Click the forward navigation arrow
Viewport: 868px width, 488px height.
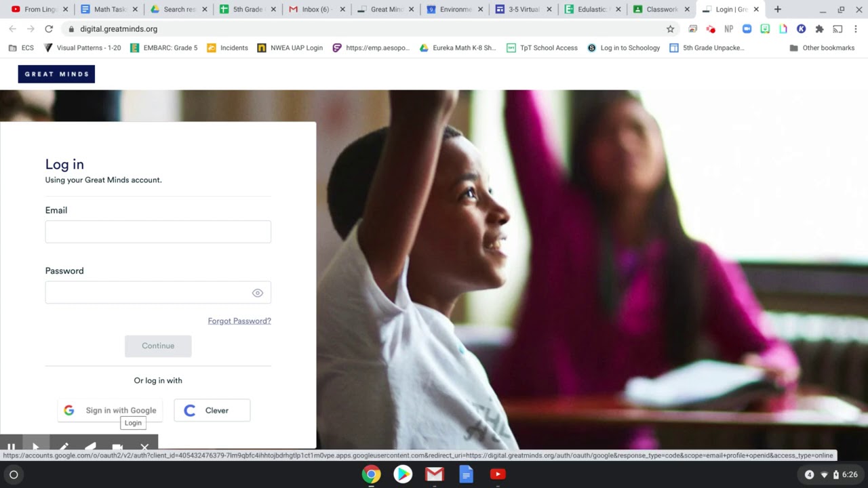pos(31,29)
